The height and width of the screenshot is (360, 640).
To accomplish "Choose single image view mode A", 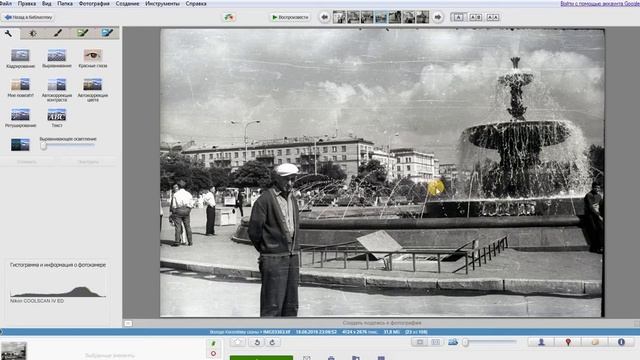I will pos(458,17).
